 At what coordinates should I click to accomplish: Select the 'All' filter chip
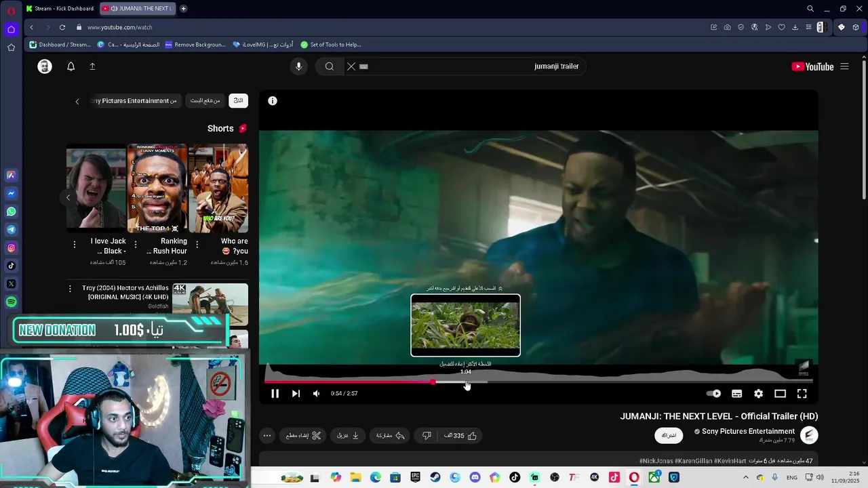coord(239,101)
